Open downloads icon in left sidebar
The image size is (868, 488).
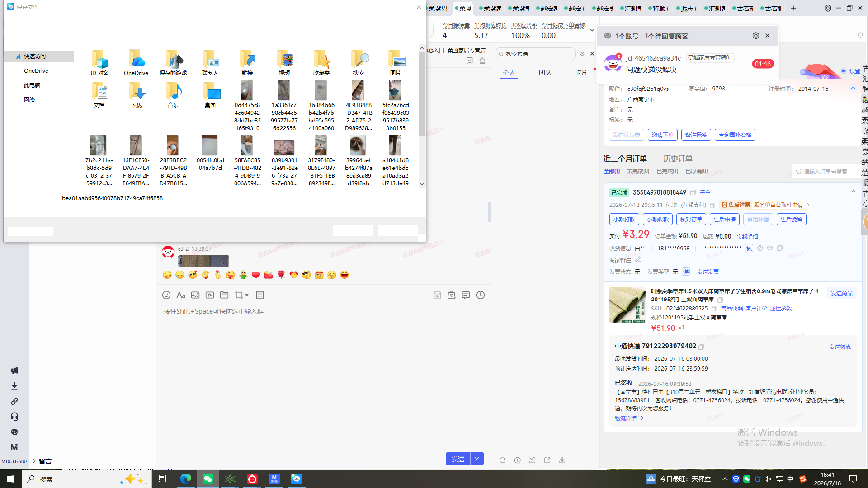pos(14,386)
